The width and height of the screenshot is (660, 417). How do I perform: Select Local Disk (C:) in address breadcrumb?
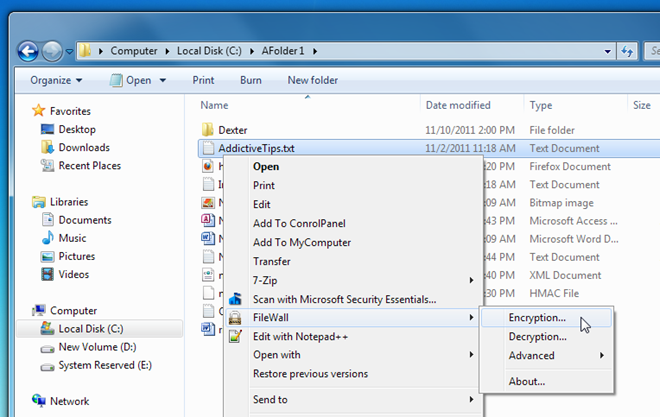209,51
